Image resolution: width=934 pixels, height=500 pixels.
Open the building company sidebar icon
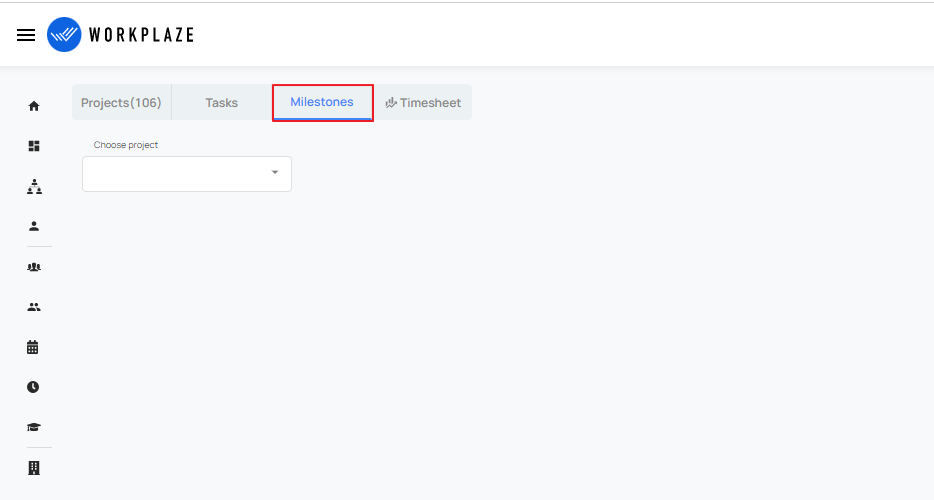tap(34, 468)
